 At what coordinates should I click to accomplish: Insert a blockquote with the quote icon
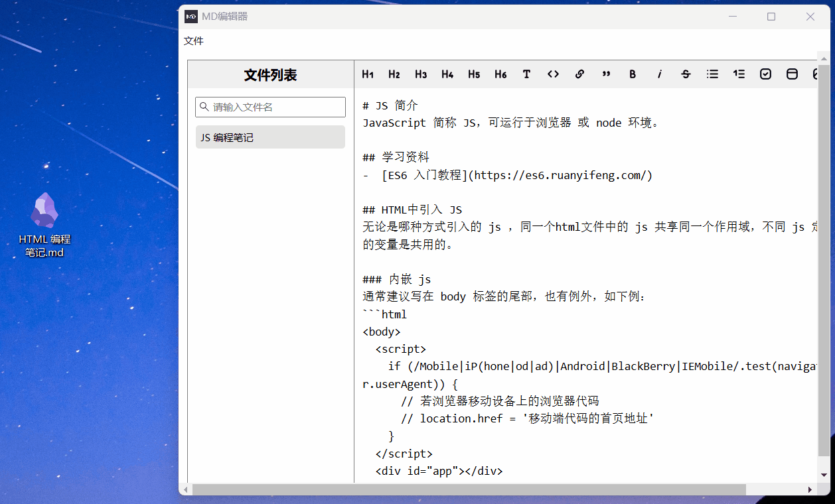(x=606, y=74)
